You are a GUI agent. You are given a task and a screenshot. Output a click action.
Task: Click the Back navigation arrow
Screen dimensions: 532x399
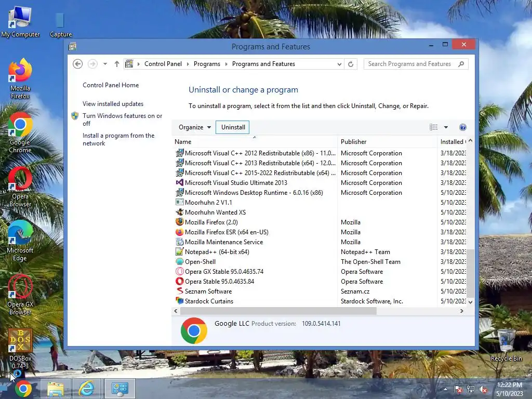pos(78,64)
